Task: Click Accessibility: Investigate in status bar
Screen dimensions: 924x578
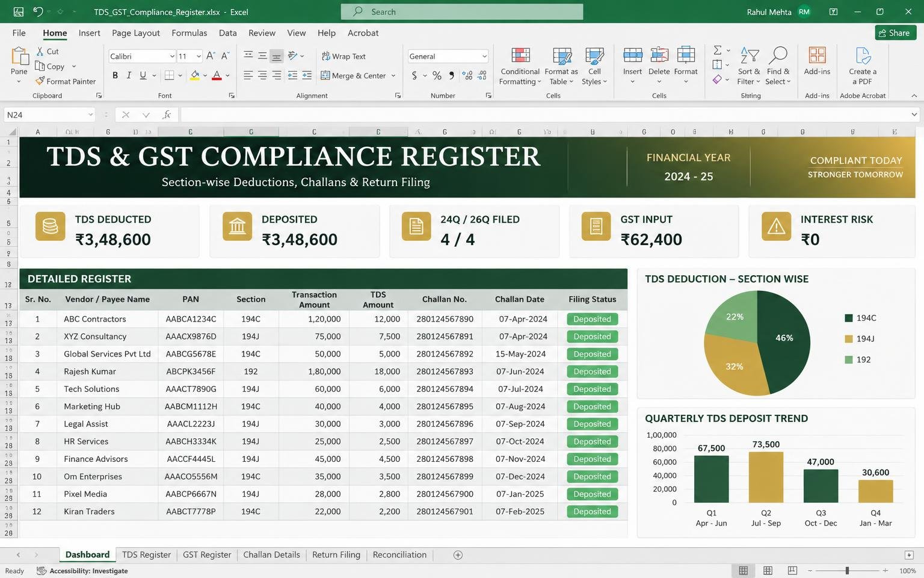Action: pos(82,571)
